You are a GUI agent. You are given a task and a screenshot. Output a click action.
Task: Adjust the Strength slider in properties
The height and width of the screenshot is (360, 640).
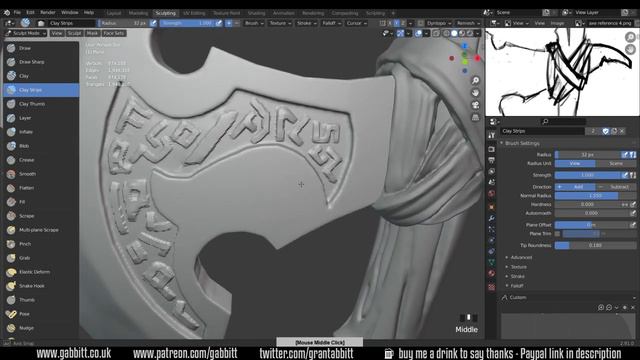tap(588, 175)
